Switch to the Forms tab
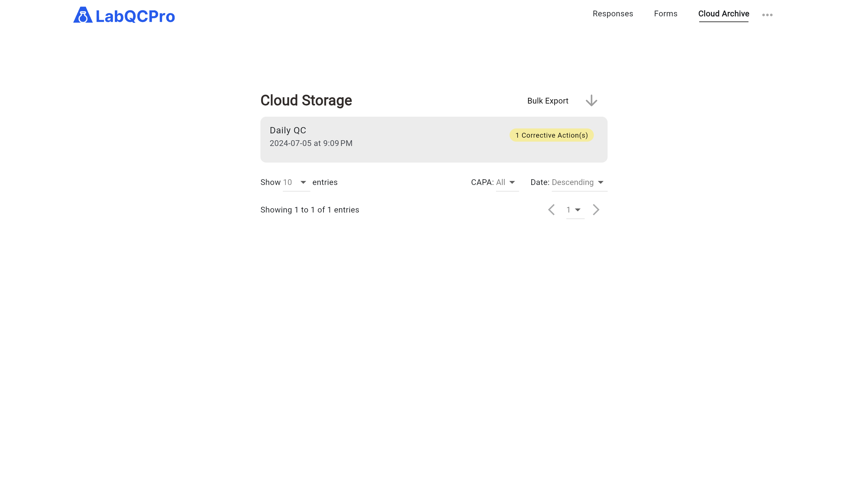This screenshot has width=868, height=495. point(665,14)
